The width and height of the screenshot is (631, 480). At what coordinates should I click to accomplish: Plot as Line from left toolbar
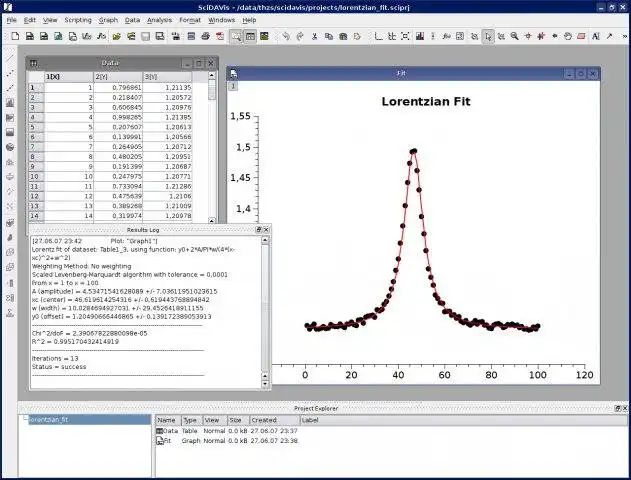click(10, 58)
